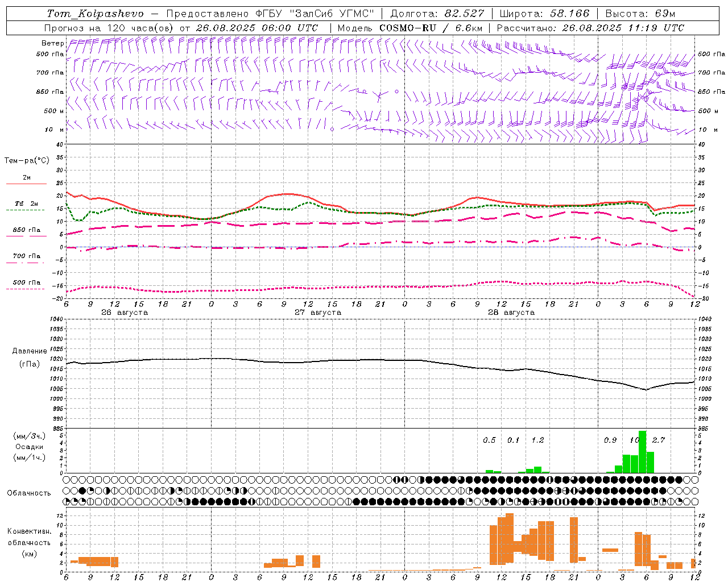Viewport: 728px width, 582px height.
Task: Click the solid red '2м' legend line
Action: point(26,184)
